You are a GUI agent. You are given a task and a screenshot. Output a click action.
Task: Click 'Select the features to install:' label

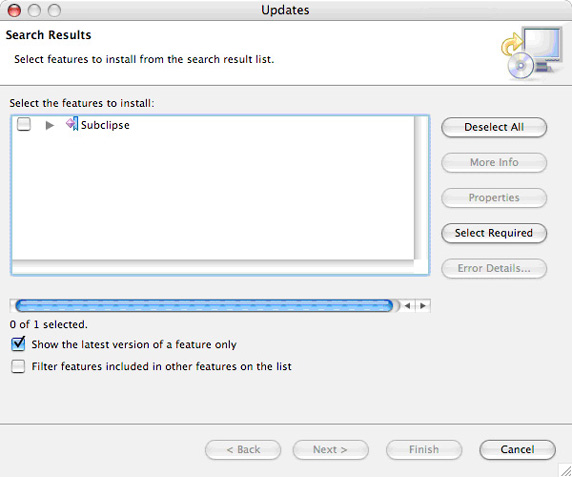click(82, 103)
